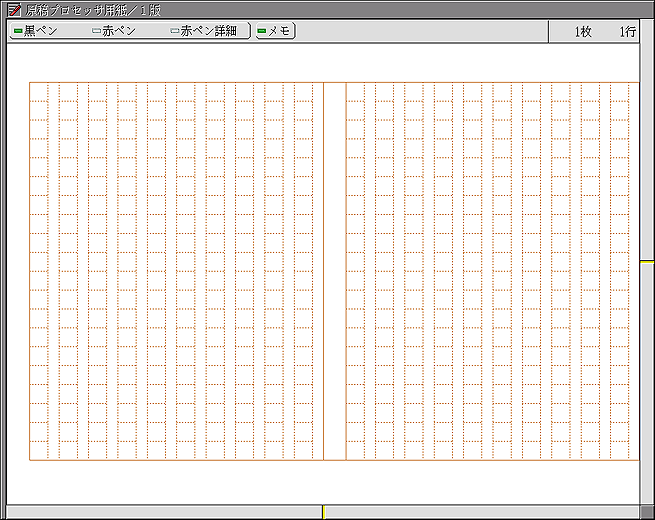655x520 pixels.
Task: Click the bottom-right window resize corner
Action: 647,512
